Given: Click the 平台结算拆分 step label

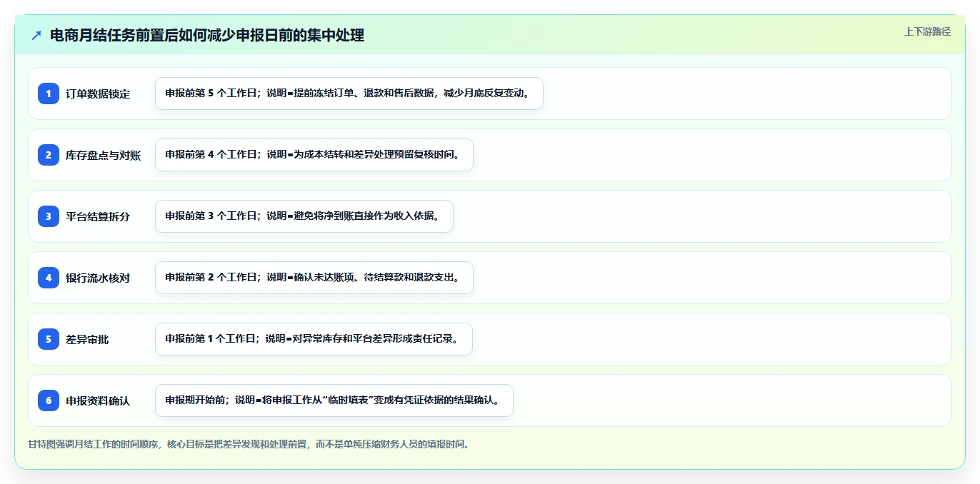Looking at the screenshot, I should (98, 216).
